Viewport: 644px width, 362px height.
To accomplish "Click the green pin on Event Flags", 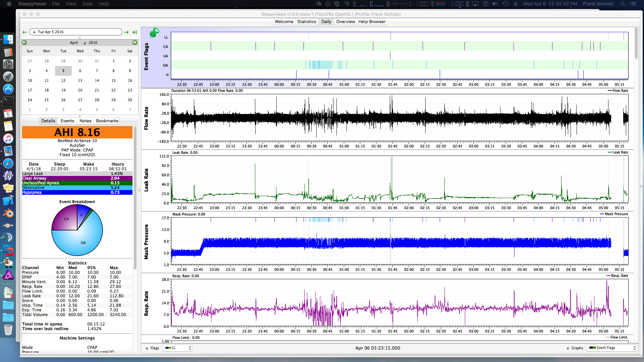I will [154, 33].
